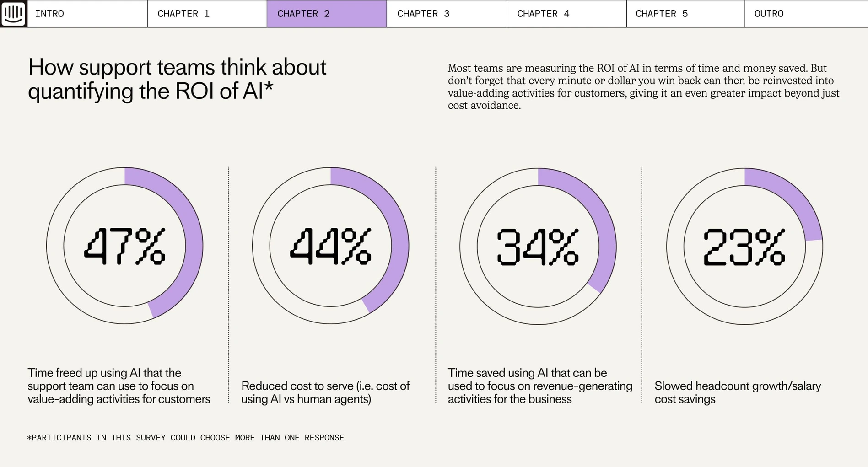Switch to the CHAPTER 3 tab
868x467 pixels.
447,14
